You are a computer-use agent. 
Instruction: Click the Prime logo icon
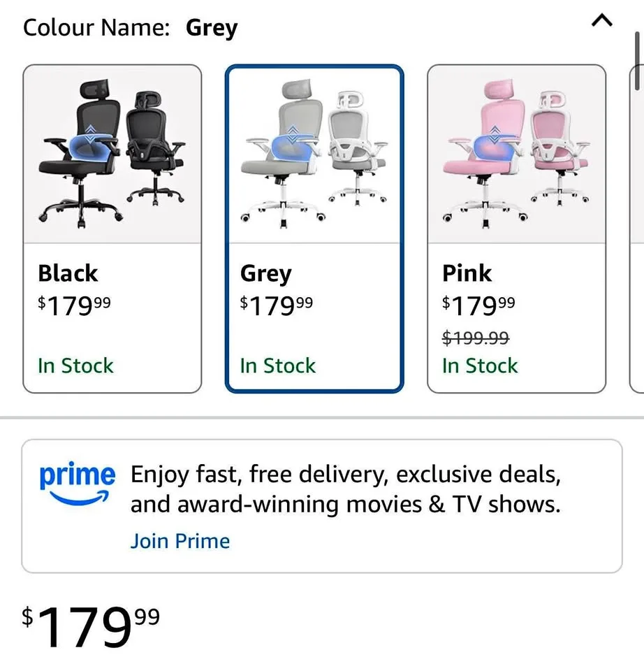pyautogui.click(x=77, y=484)
